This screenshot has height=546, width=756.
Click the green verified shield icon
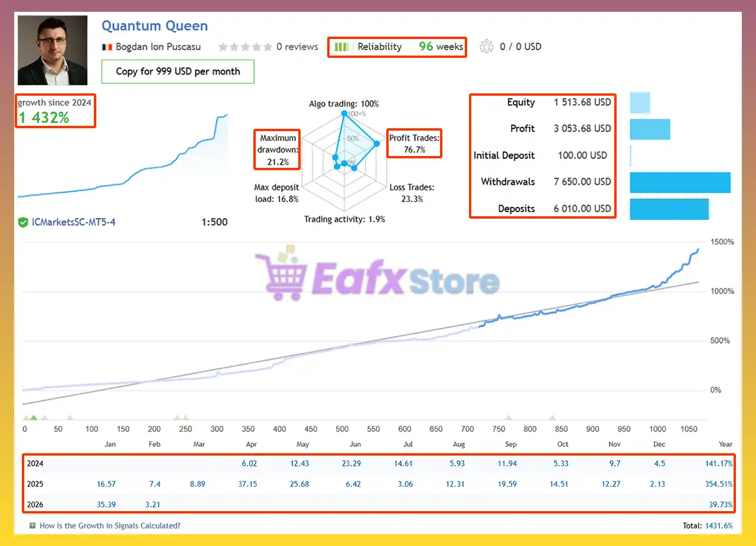point(23,222)
